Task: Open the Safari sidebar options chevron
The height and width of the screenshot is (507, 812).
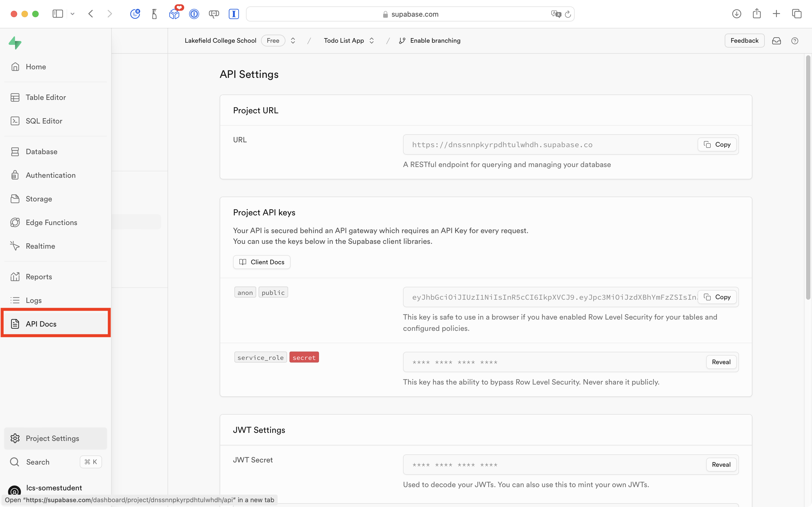Action: (x=73, y=14)
